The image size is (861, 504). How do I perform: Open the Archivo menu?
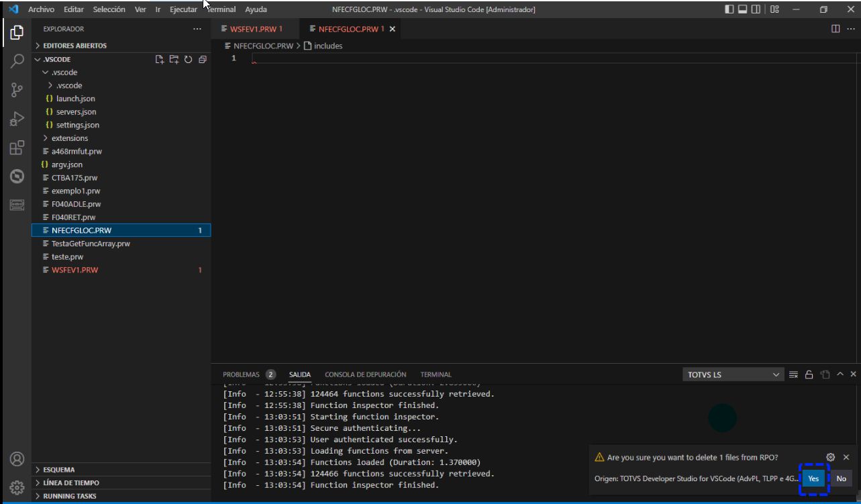pos(41,9)
